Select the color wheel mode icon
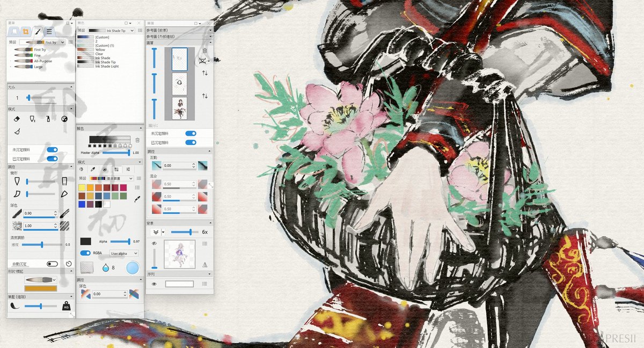 pos(80,169)
